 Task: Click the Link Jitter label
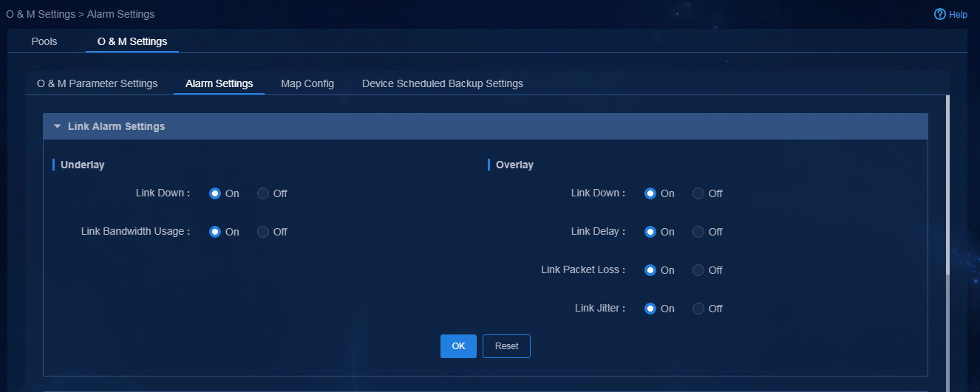click(x=600, y=308)
